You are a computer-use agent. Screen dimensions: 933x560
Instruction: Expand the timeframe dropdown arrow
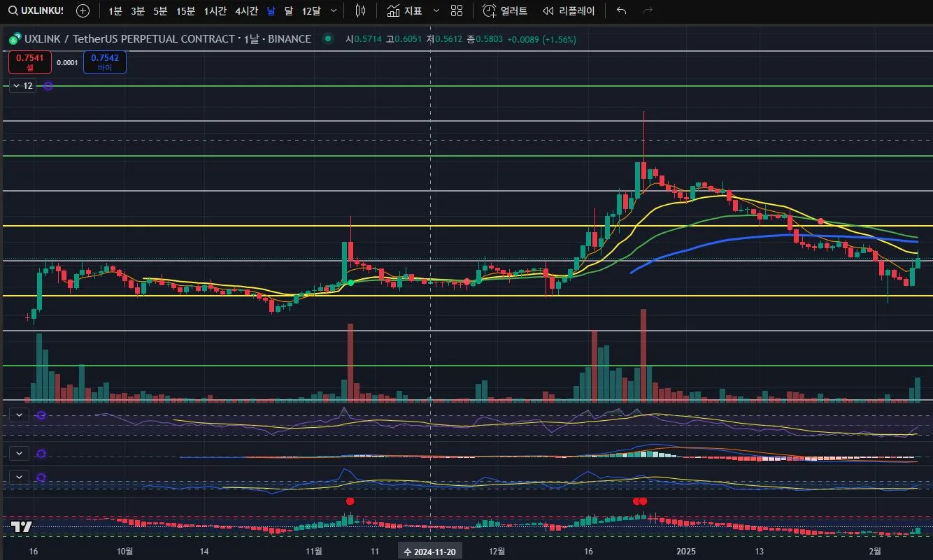click(x=333, y=10)
